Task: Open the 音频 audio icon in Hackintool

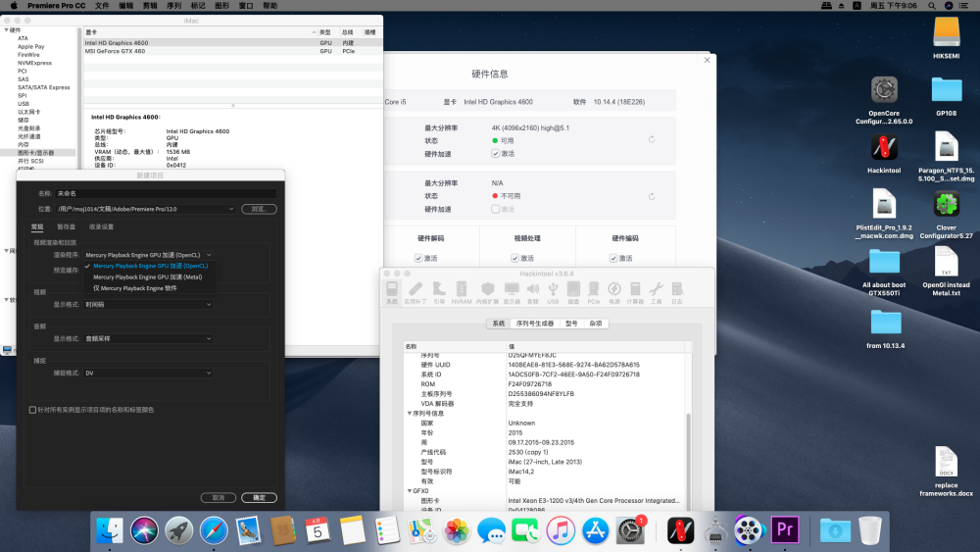Action: [532, 292]
